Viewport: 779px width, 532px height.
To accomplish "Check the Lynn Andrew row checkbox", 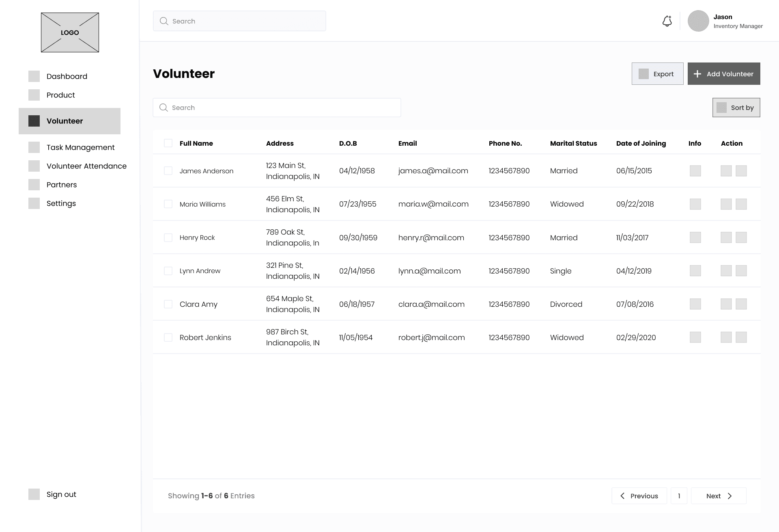I will 168,271.
